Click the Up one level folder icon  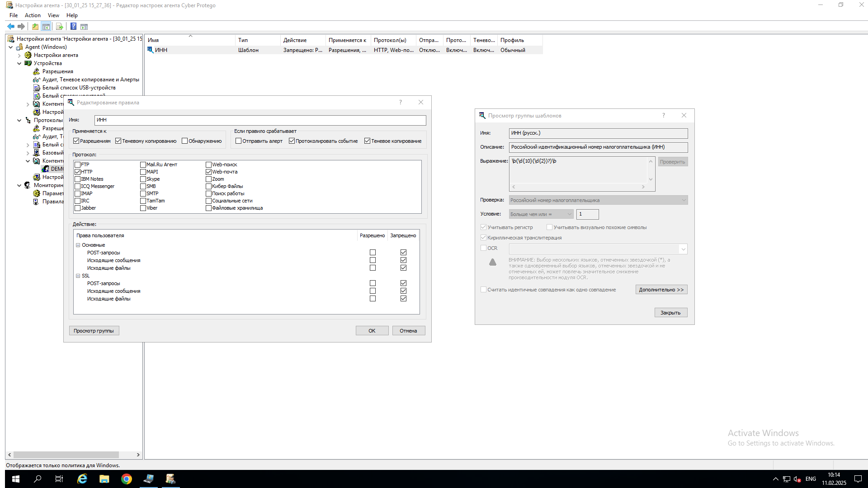click(x=35, y=27)
